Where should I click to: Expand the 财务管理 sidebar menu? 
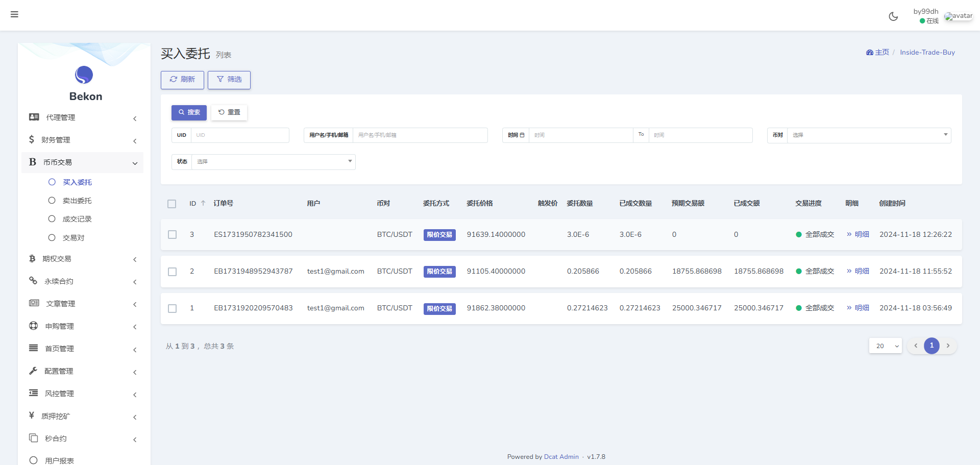tap(83, 140)
